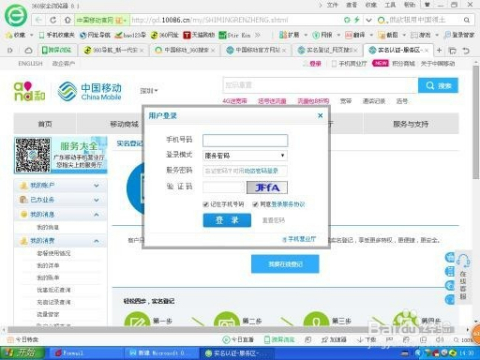Open the 工具 menu
The height and width of the screenshot is (360, 480).
(x=390, y=5)
